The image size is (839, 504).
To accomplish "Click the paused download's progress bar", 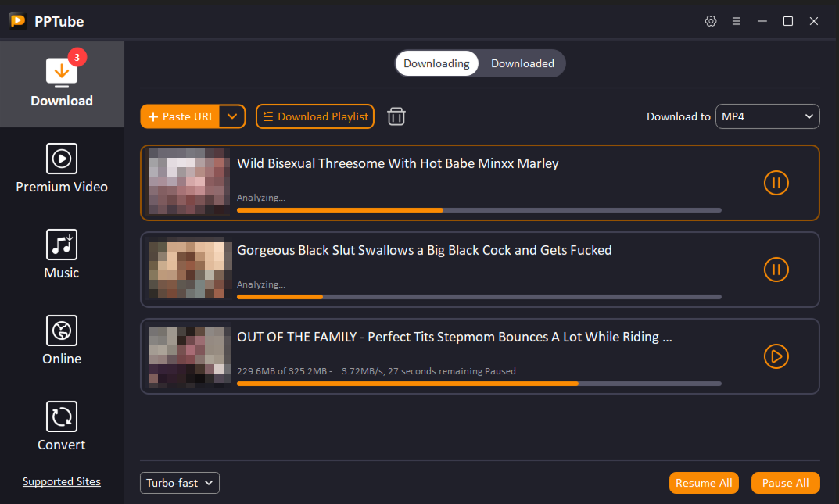I will [x=479, y=383].
